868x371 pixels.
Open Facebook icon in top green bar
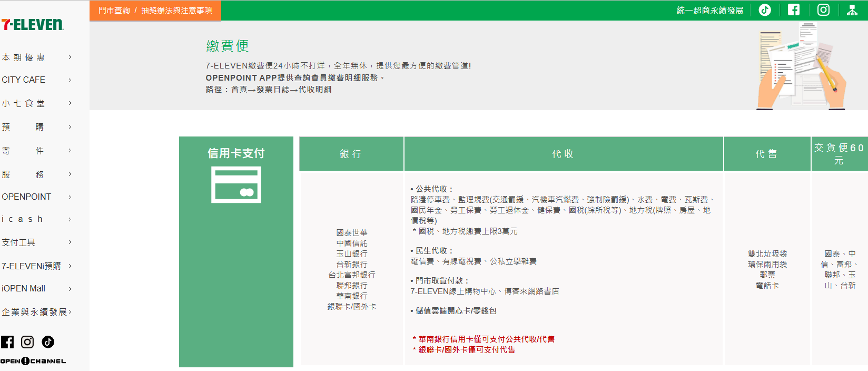click(x=794, y=10)
